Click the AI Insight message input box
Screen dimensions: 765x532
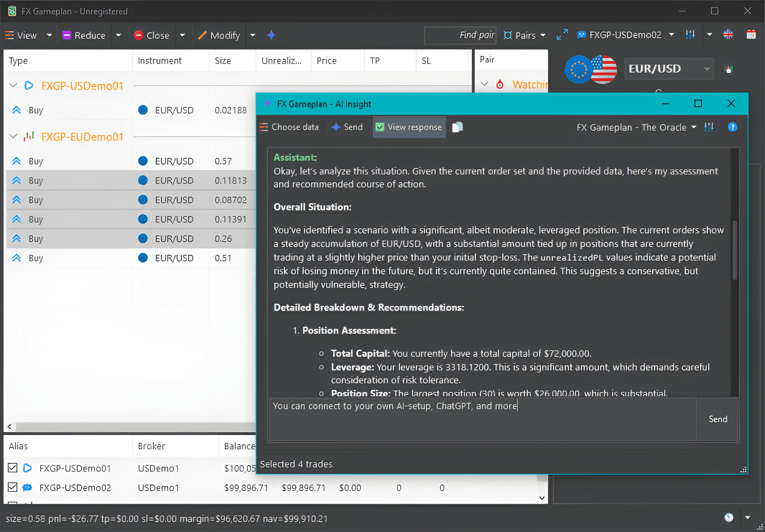[x=483, y=419]
